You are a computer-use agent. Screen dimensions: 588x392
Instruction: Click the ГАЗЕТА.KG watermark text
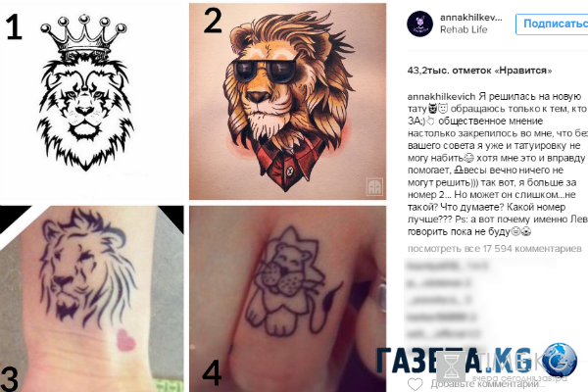(x=454, y=360)
